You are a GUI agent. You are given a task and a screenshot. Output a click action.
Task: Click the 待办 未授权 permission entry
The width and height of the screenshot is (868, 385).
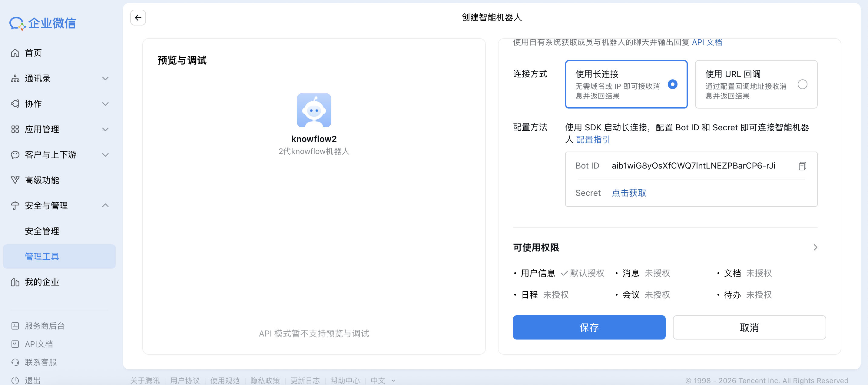744,295
